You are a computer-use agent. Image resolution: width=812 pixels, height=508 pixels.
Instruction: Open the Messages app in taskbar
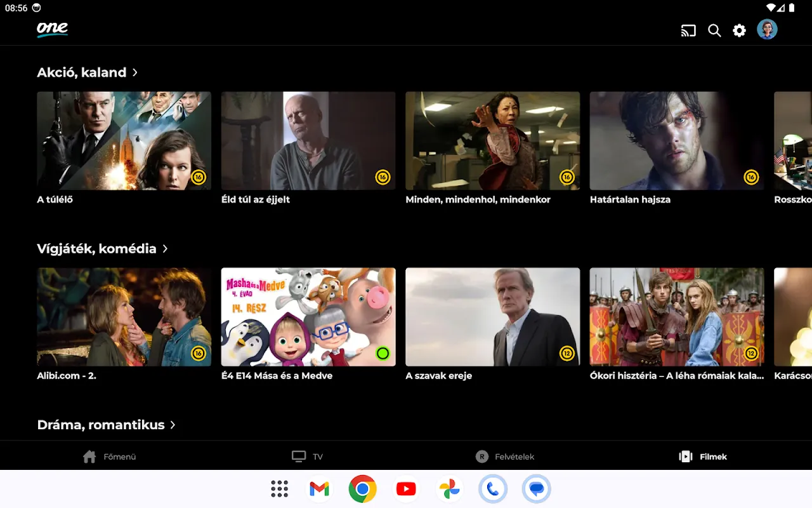537,489
